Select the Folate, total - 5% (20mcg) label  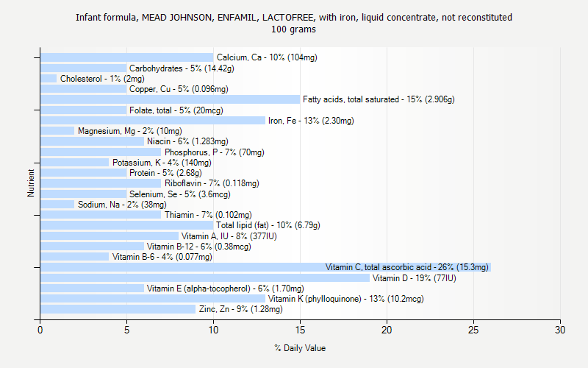tap(176, 110)
